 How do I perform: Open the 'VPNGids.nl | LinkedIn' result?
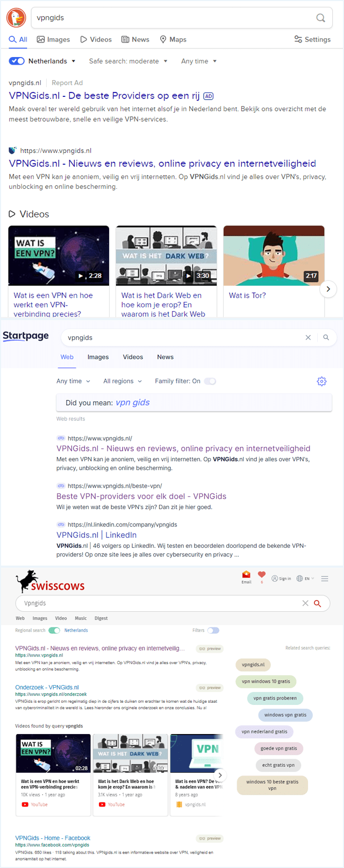click(97, 535)
